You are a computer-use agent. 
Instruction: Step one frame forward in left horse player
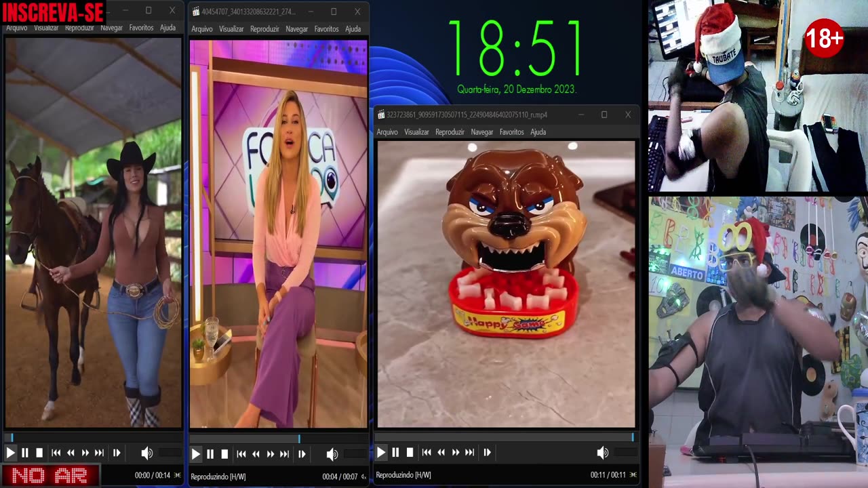117,453
